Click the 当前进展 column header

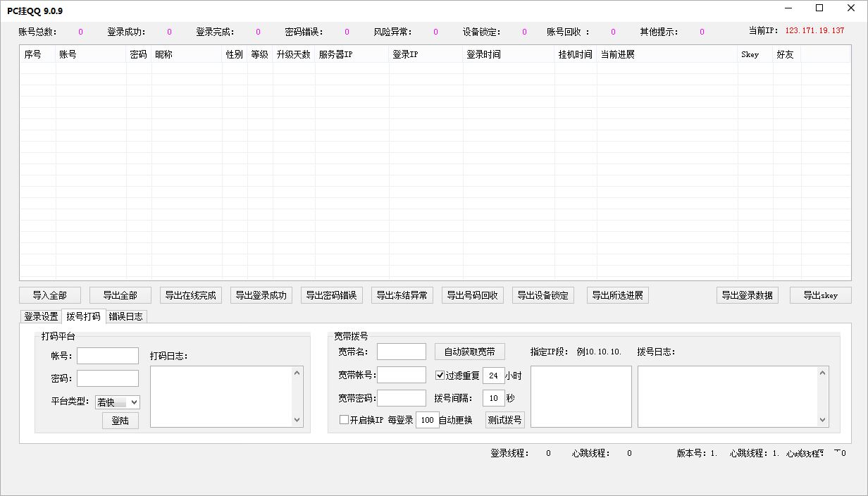[667, 54]
